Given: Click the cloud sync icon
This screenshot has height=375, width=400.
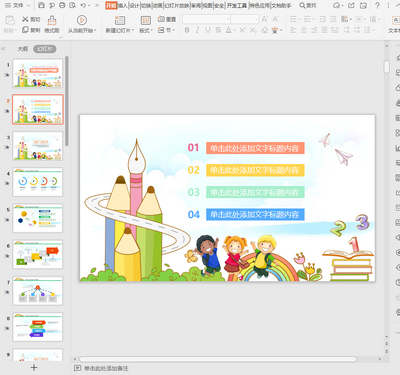Looking at the screenshot, I should pos(337,5).
